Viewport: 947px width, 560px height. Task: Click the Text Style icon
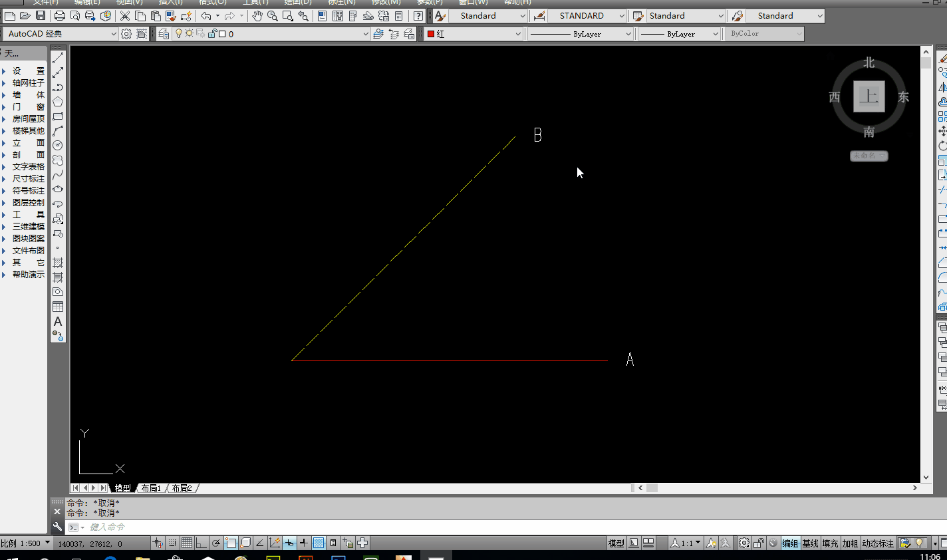coord(440,15)
